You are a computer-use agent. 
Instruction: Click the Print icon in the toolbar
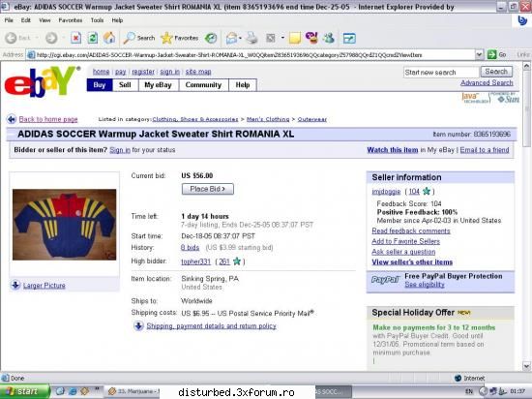(x=251, y=38)
